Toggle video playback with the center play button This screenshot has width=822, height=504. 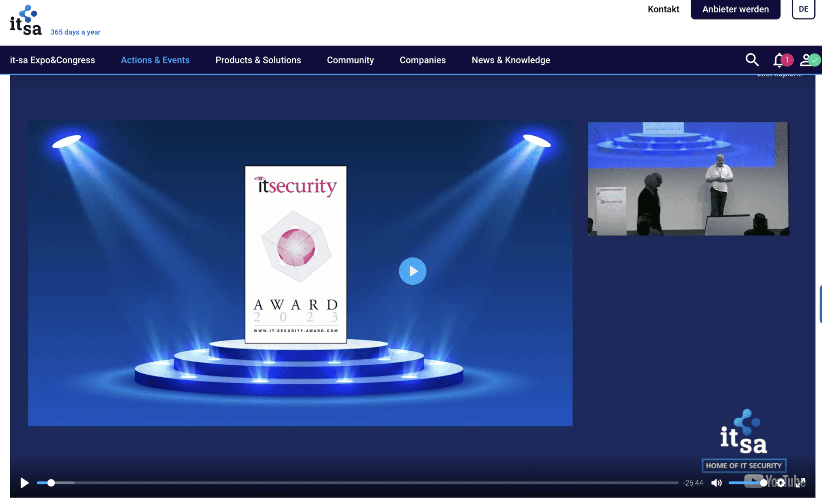point(412,271)
